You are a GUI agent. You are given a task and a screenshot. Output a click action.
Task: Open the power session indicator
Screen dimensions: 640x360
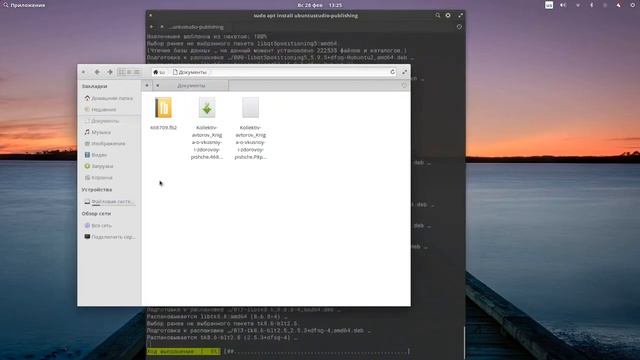pyautogui.click(x=632, y=5)
